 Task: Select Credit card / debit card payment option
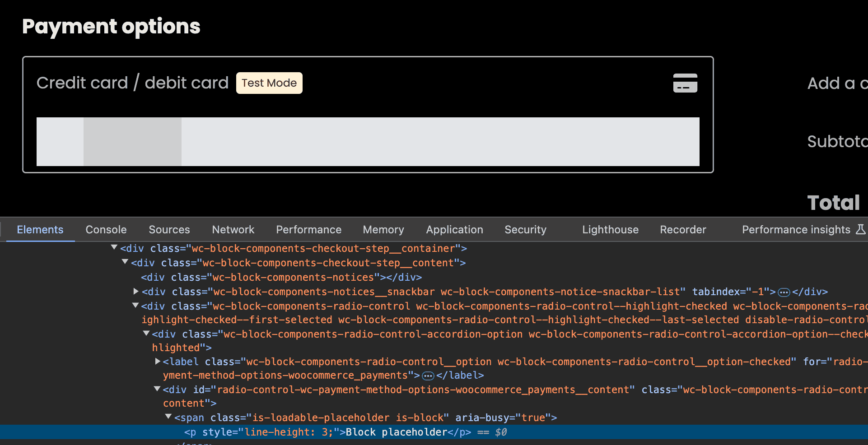point(132,83)
